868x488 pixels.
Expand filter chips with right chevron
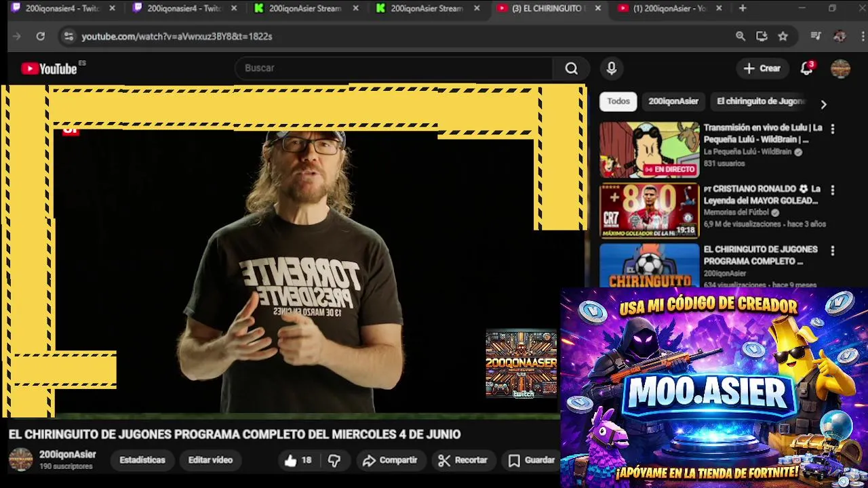point(823,104)
